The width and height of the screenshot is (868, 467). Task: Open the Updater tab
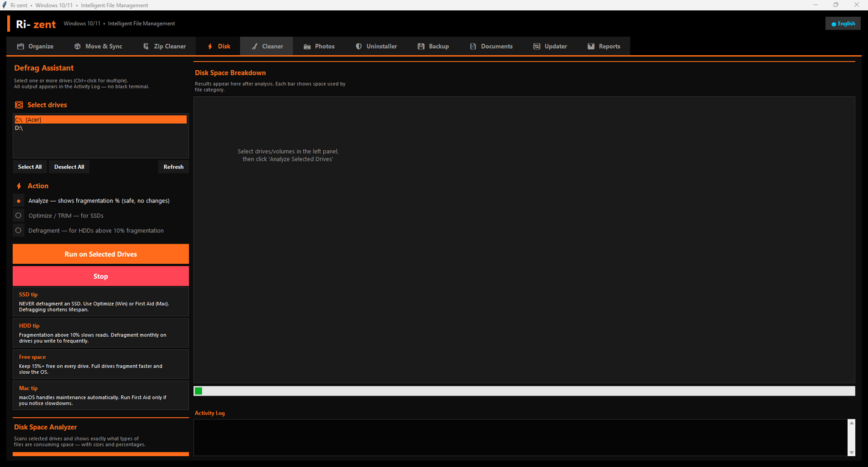549,46
